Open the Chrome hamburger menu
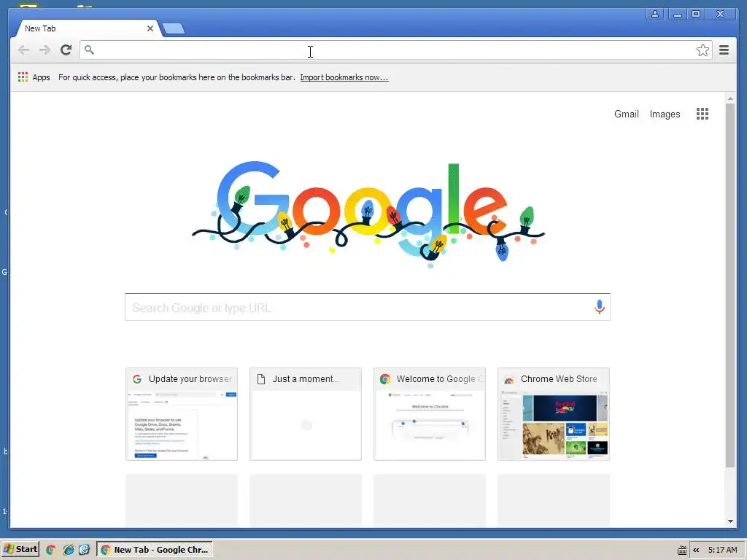Screen dimensions: 747x560 [x=724, y=50]
